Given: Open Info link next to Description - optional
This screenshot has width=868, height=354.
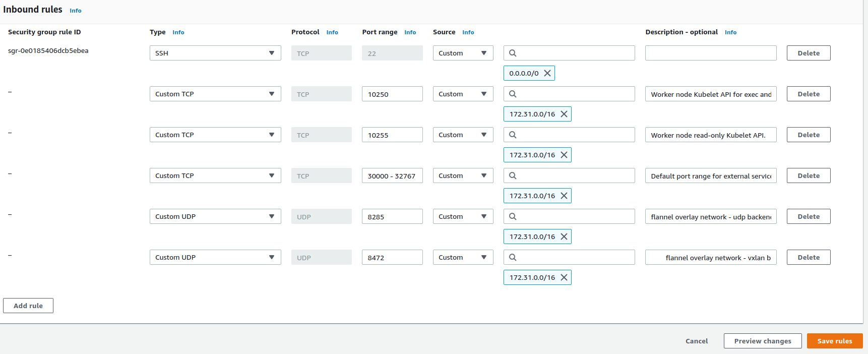Looking at the screenshot, I should click(x=731, y=32).
